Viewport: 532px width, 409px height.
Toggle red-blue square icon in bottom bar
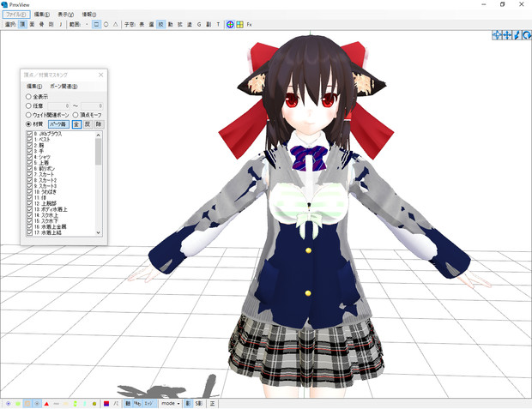[x=106, y=404]
